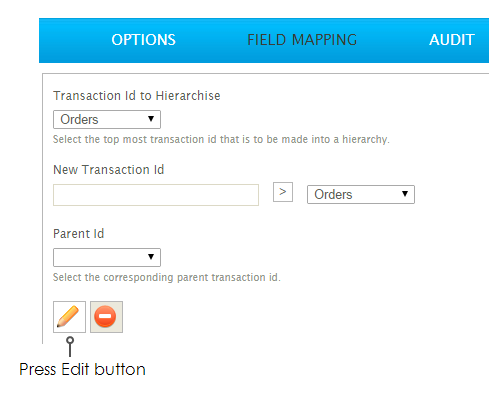Click the hint text about topmost transaction id
The height and width of the screenshot is (396, 499).
[221, 139]
